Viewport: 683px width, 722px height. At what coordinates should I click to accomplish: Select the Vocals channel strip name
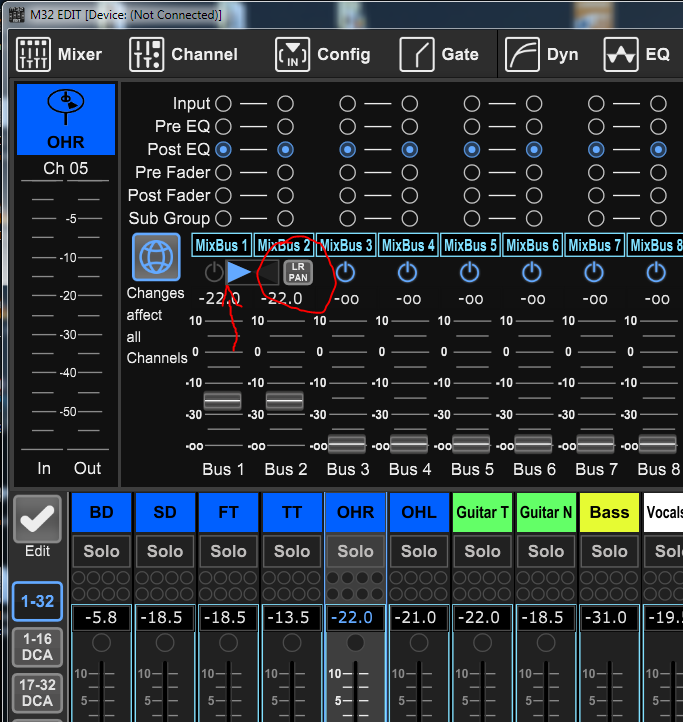(x=663, y=512)
